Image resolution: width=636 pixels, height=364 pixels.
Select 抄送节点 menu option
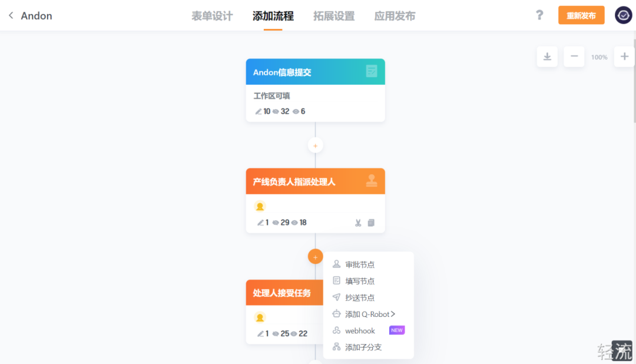[360, 297]
